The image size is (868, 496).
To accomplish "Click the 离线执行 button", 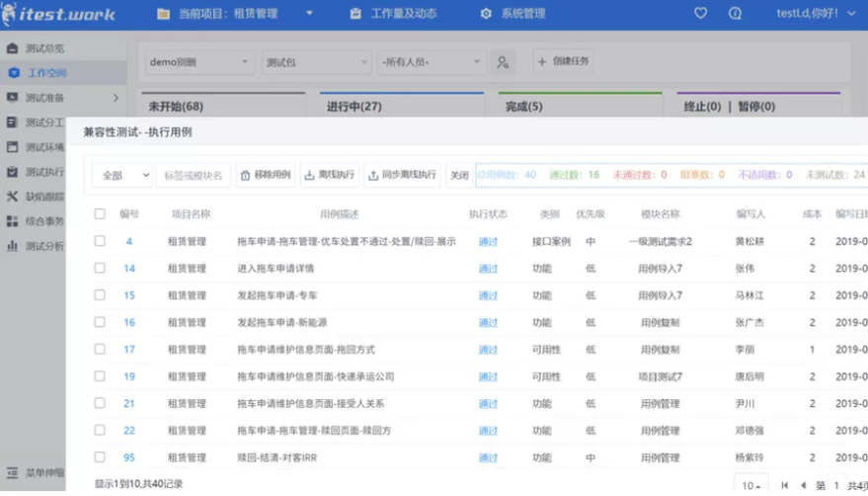I will [330, 175].
